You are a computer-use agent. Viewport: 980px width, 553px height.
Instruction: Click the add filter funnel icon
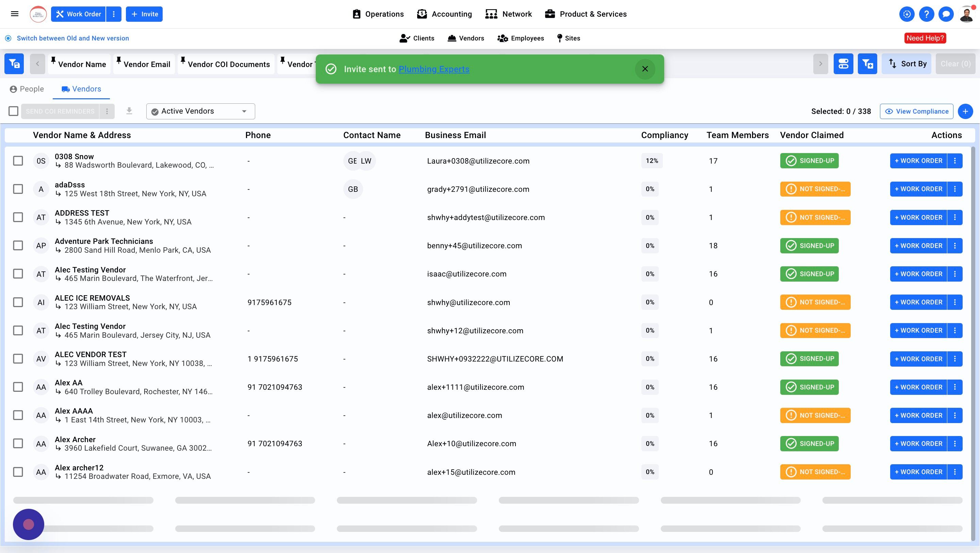[867, 64]
